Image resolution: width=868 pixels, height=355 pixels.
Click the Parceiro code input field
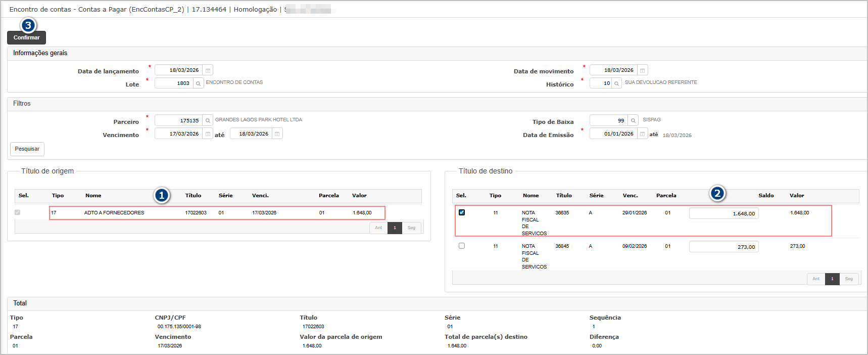pyautogui.click(x=178, y=120)
